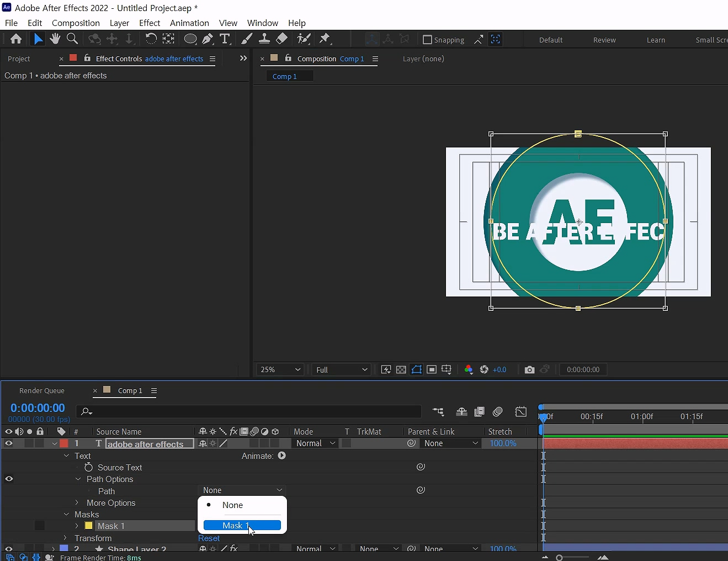
Task: Open layer 1 Parent None dropdown
Action: (451, 443)
